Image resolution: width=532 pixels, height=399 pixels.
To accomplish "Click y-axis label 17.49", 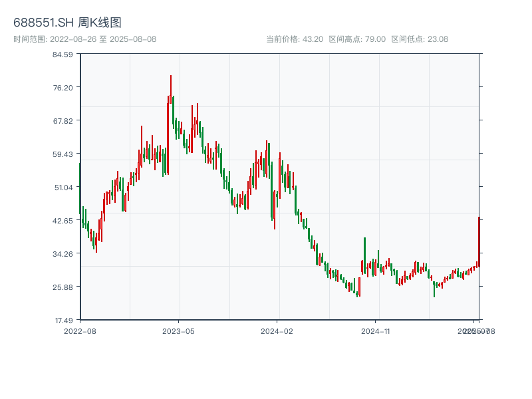I will click(64, 321).
